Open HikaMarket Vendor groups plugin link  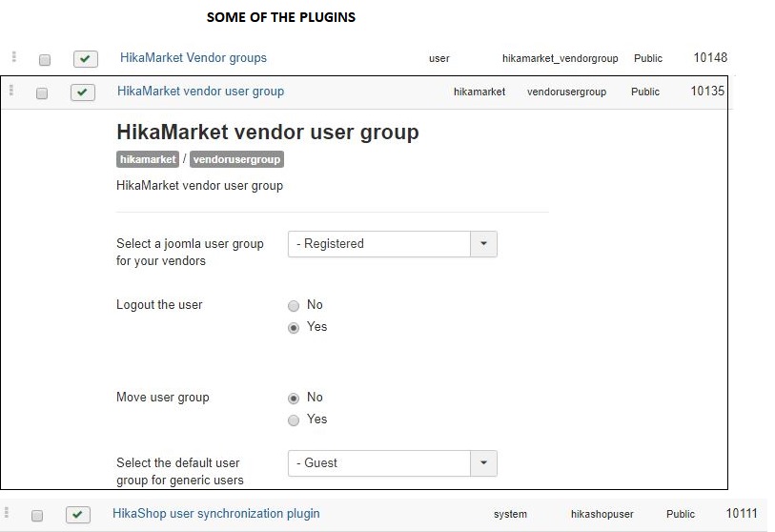[x=194, y=58]
